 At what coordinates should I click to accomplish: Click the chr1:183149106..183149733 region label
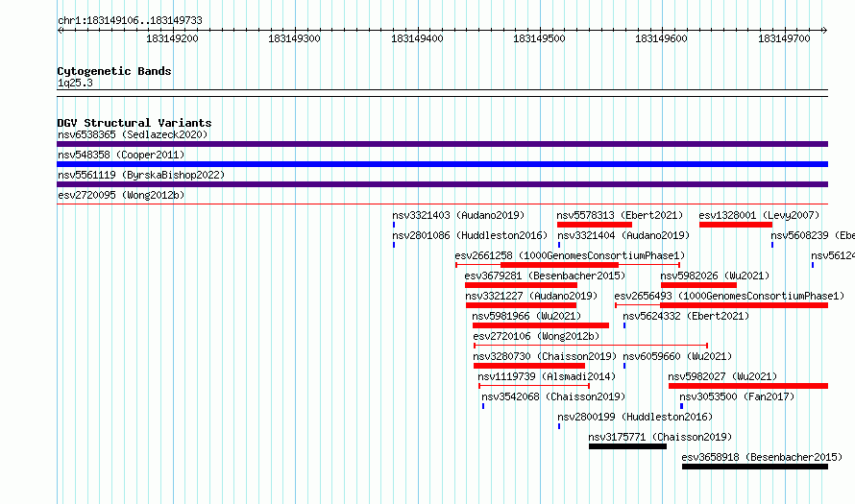point(130,20)
